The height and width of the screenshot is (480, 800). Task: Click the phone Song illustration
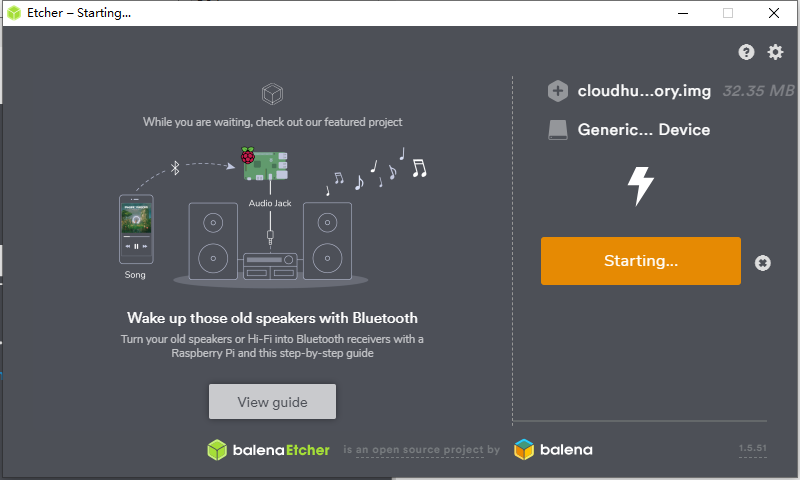pos(136,229)
